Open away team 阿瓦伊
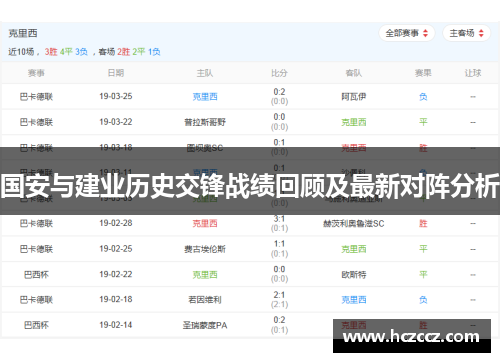 coord(354,97)
